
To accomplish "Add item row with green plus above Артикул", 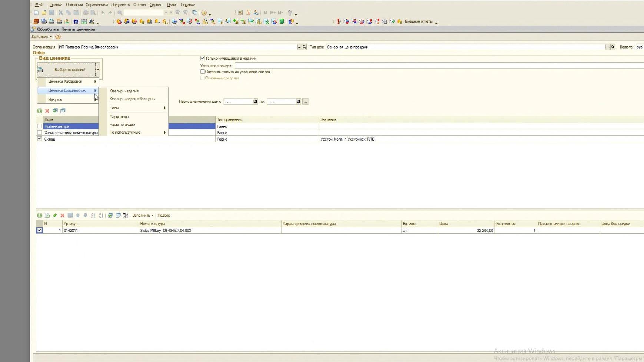I will [40, 215].
